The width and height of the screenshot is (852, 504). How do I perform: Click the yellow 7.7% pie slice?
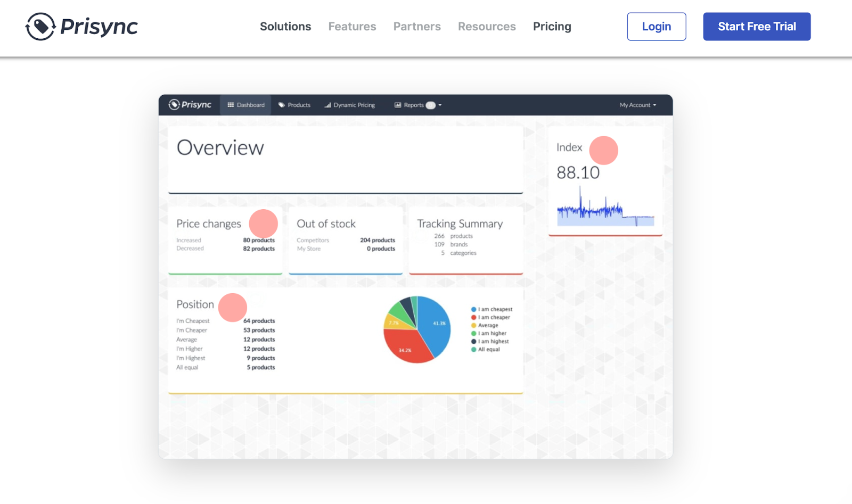[x=395, y=322]
